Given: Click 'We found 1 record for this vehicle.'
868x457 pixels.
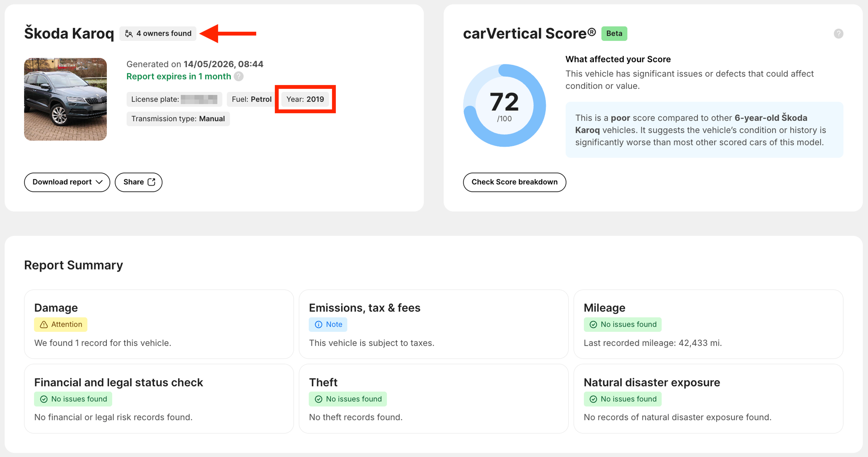Looking at the screenshot, I should (103, 343).
